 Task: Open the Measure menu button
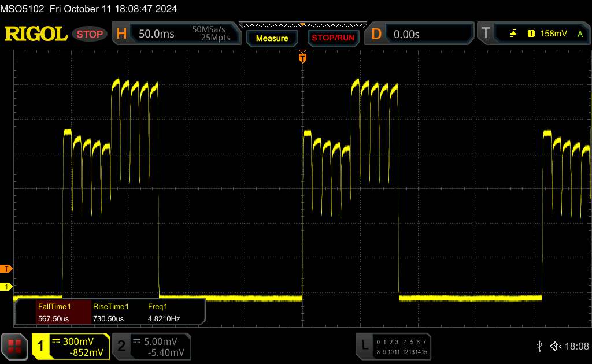pyautogui.click(x=272, y=39)
